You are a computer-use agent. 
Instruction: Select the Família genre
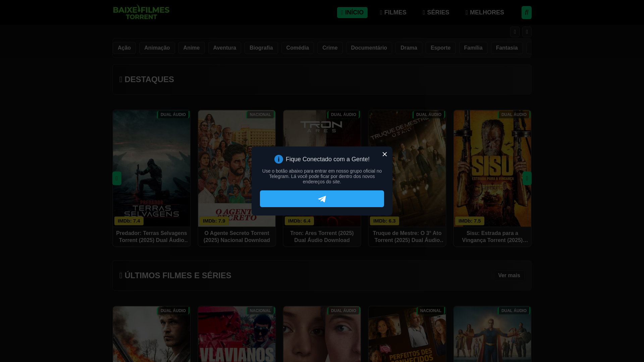coord(473,48)
